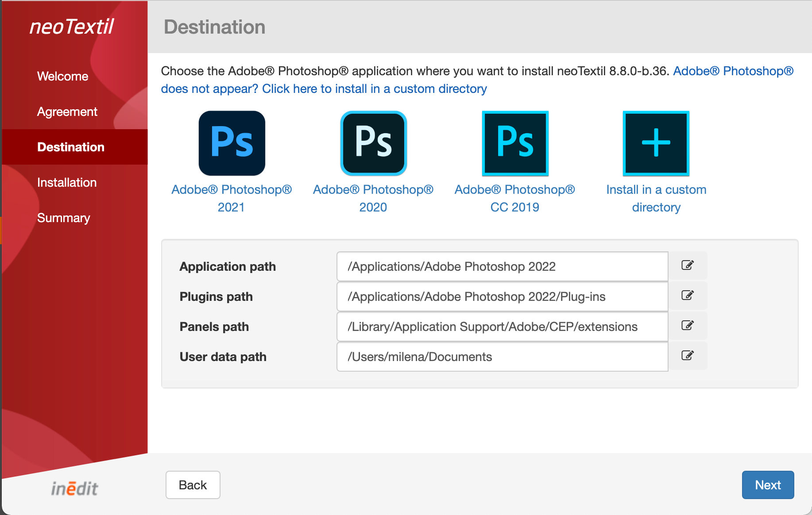Click the Adobe Photoshop 2020 label

[x=373, y=198]
